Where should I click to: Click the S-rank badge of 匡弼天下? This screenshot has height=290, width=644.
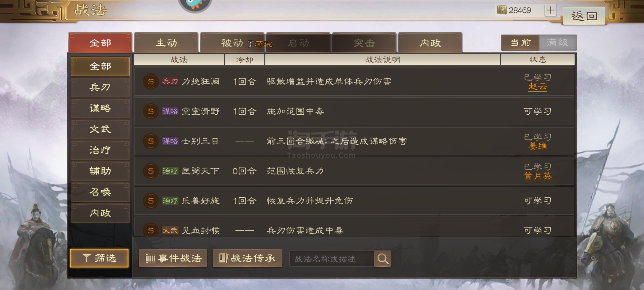(151, 171)
